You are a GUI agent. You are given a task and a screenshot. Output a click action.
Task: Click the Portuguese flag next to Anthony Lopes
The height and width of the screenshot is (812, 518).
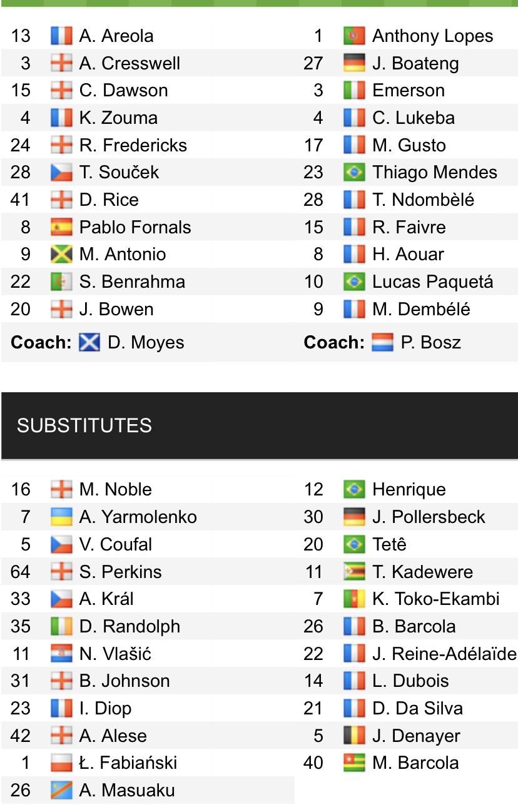tap(354, 36)
